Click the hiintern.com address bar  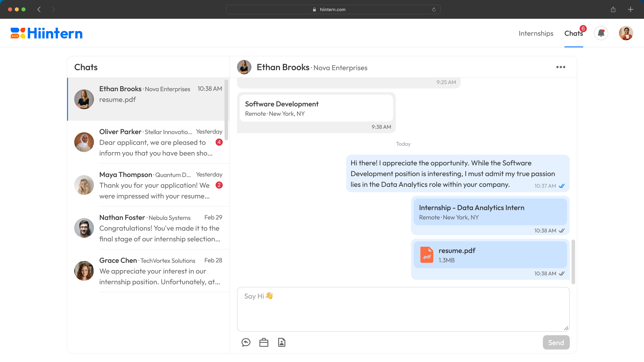click(333, 9)
